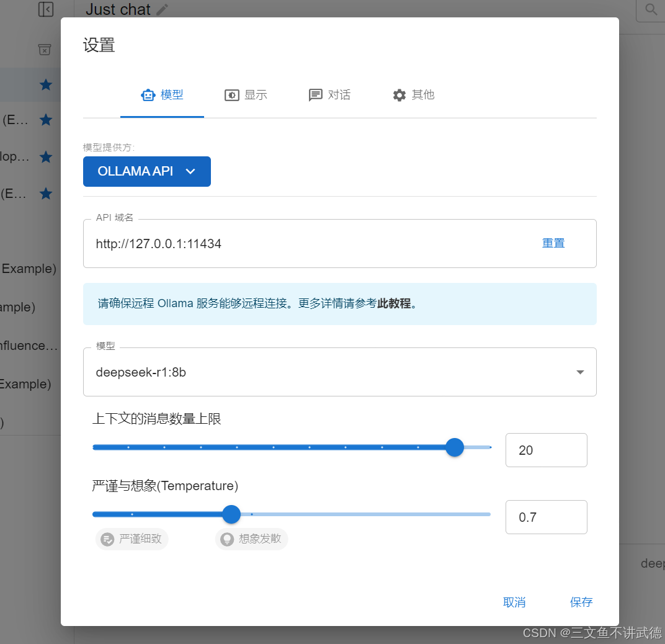
Task: Switch to the 其他 tab
Action: pos(414,95)
